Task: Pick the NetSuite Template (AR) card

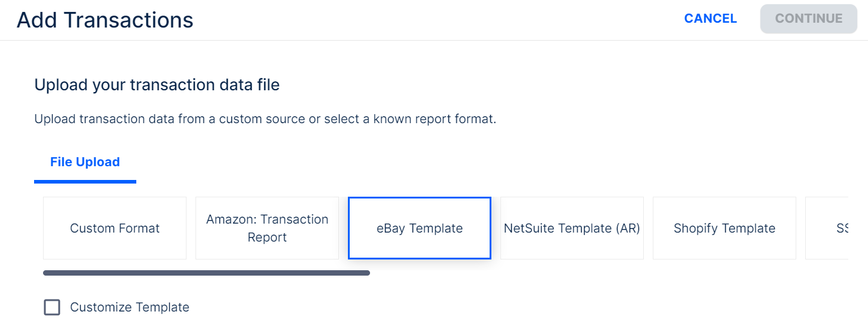Action: [572, 228]
